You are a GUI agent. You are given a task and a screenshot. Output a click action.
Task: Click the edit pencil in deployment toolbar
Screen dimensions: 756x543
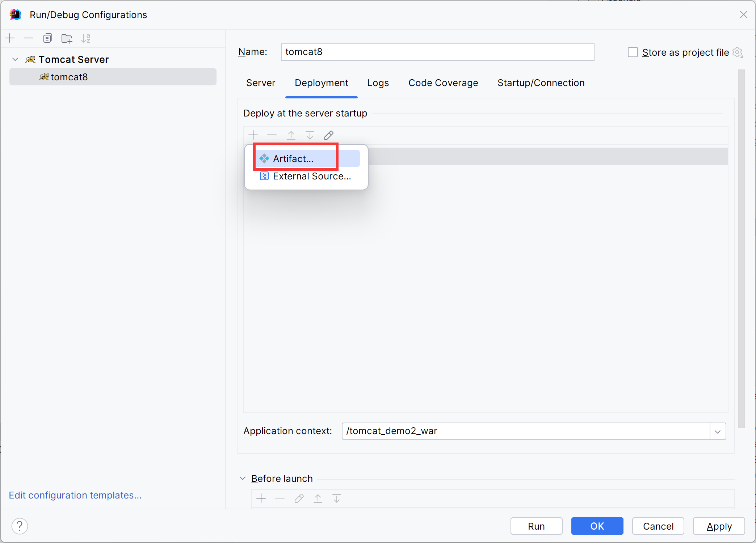(329, 135)
